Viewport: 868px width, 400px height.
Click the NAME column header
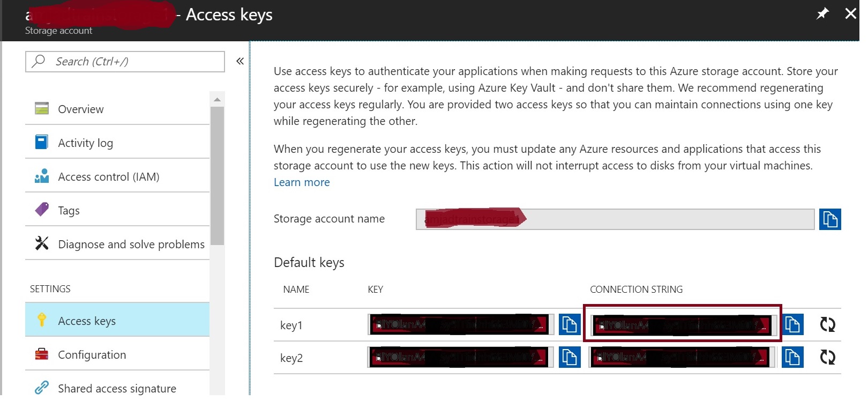click(x=296, y=290)
